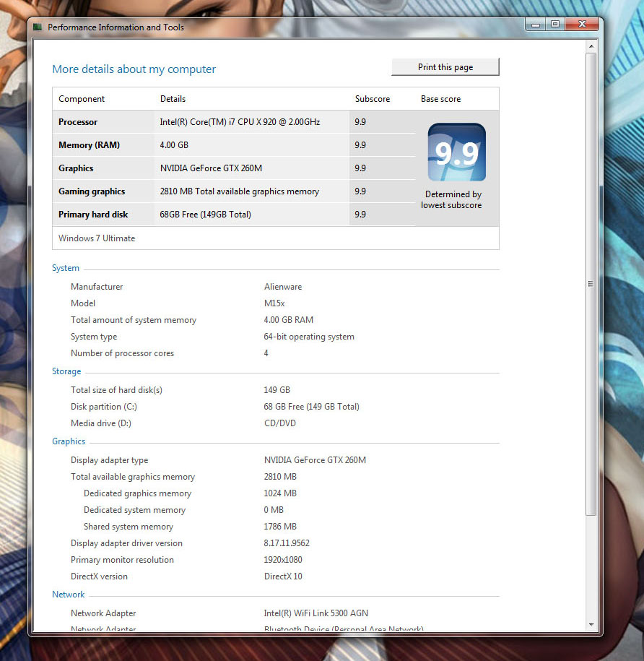Click the 1920x1080 resolution value
644x661 pixels.
coord(283,560)
